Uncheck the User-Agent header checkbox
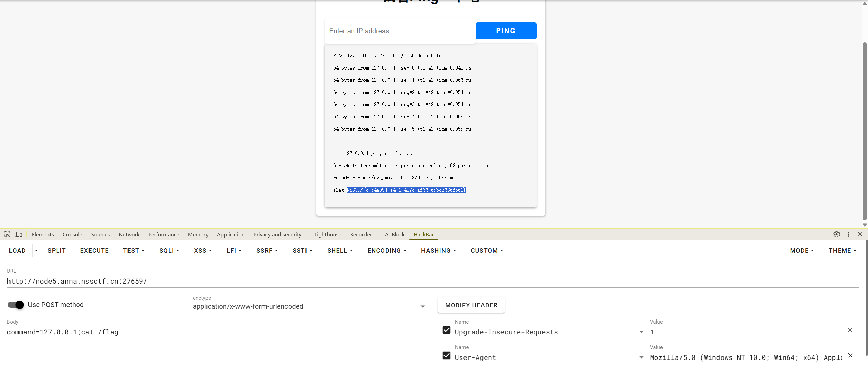Screen dimensions: 868x368 coord(447,355)
